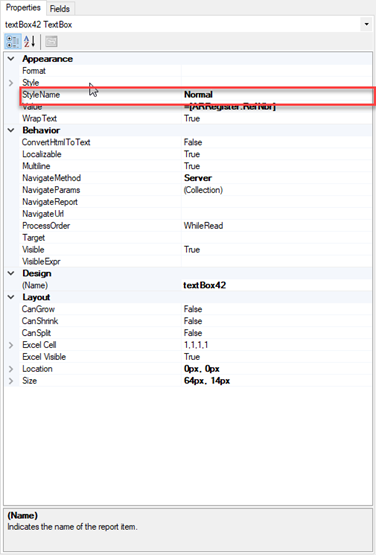The width and height of the screenshot is (376, 555).
Task: Collapse the Behavior category
Action: pyautogui.click(x=11, y=130)
